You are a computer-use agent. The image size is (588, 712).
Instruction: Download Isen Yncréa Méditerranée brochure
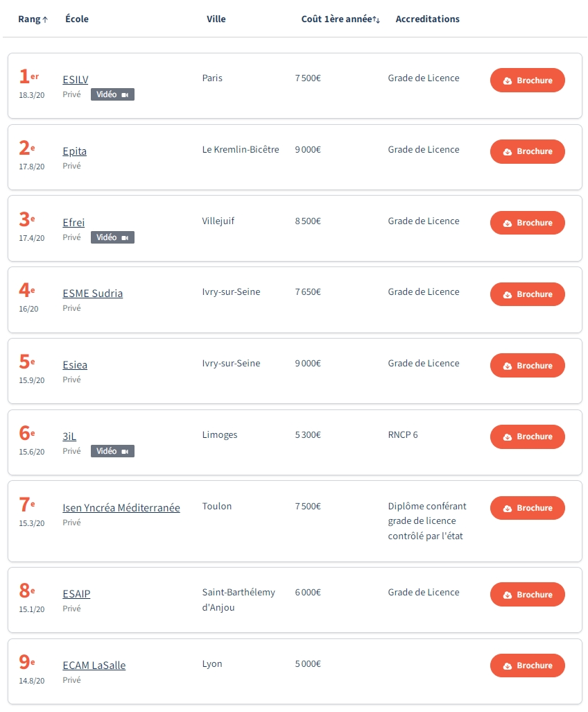tap(527, 508)
